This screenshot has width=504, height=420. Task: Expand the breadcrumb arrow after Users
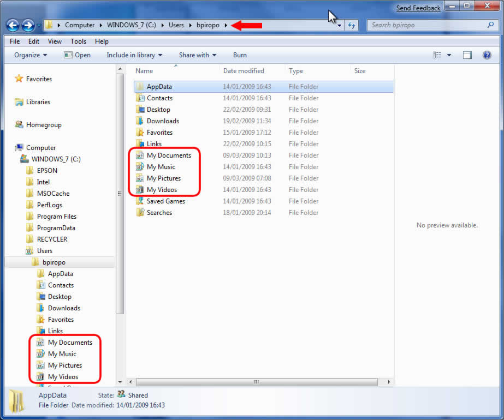(190, 25)
